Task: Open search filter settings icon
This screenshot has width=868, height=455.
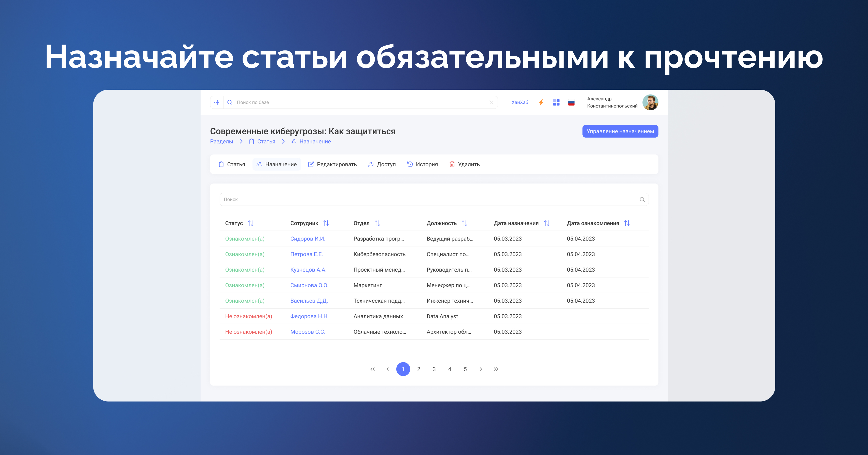Action: point(217,102)
